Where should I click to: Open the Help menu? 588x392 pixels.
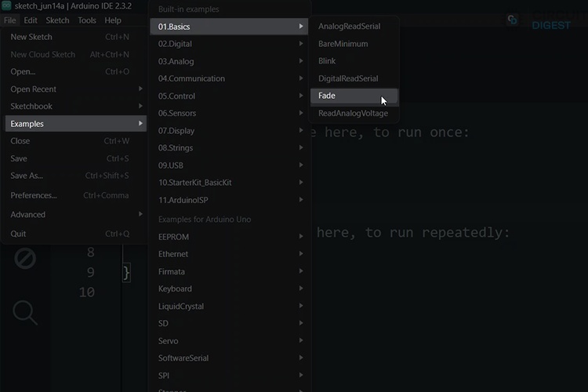[x=112, y=20]
